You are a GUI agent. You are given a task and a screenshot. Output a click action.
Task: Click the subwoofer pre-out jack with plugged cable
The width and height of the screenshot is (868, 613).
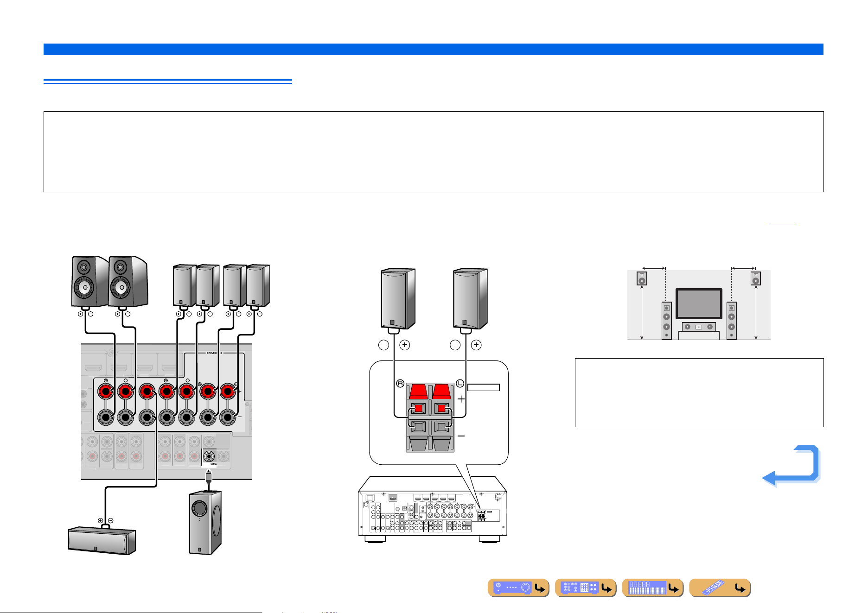(210, 456)
